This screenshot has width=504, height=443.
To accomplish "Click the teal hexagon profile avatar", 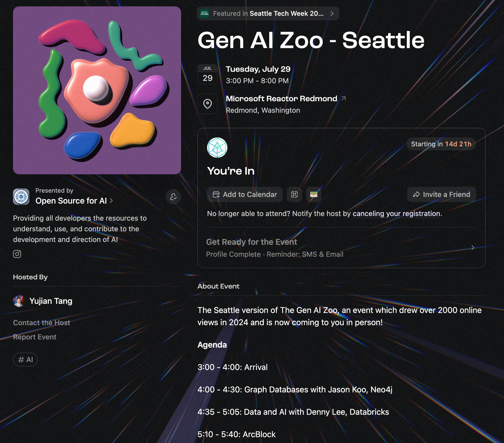I will (217, 148).
